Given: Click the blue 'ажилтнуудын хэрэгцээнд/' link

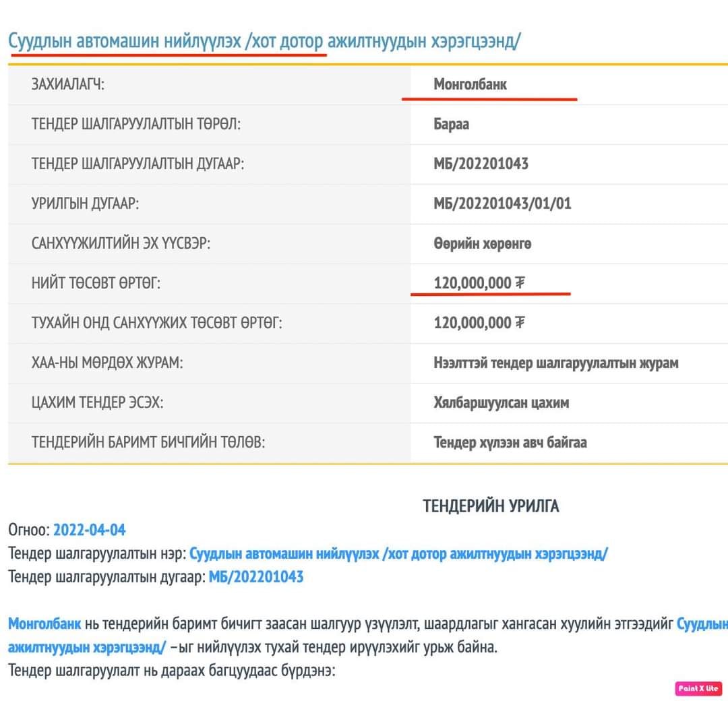Looking at the screenshot, I should pyautogui.click(x=87, y=648).
